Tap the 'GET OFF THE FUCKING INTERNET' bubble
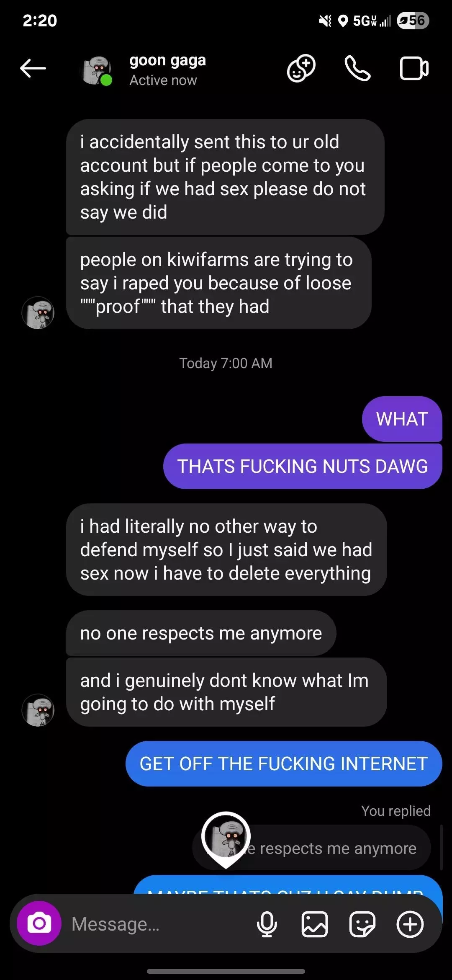 click(x=284, y=763)
